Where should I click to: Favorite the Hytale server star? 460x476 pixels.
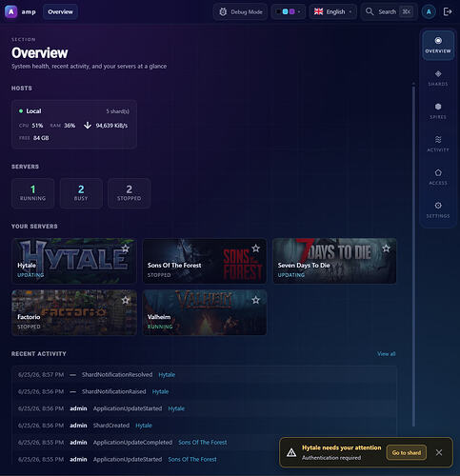(x=126, y=248)
